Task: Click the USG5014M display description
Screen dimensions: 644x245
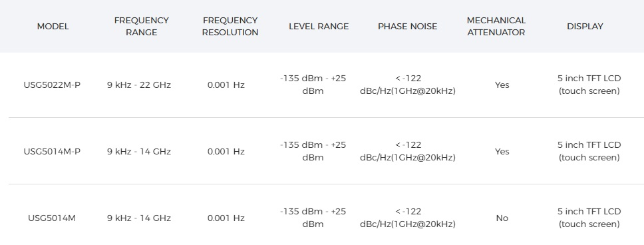Action: point(589,218)
